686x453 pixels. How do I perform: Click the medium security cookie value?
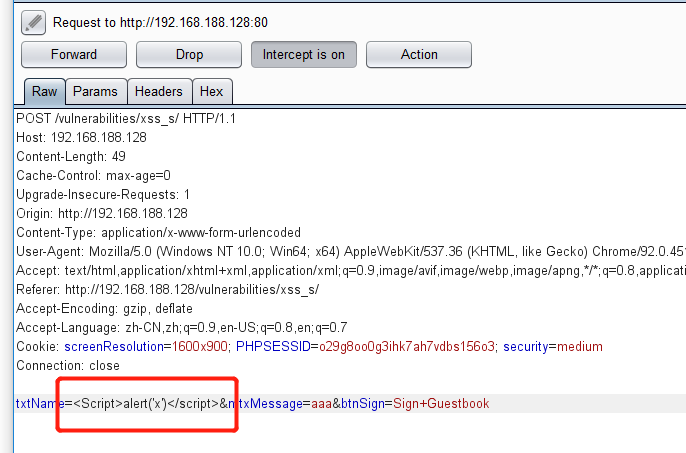pos(580,347)
